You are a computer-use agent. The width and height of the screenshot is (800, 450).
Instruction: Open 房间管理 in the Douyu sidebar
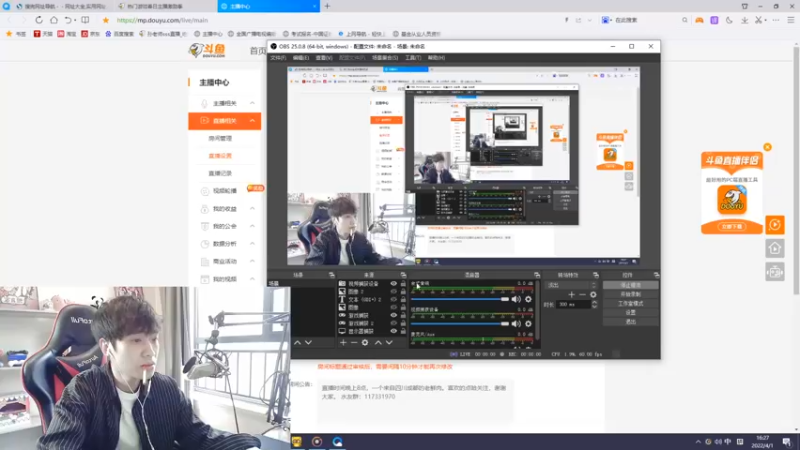(220, 138)
